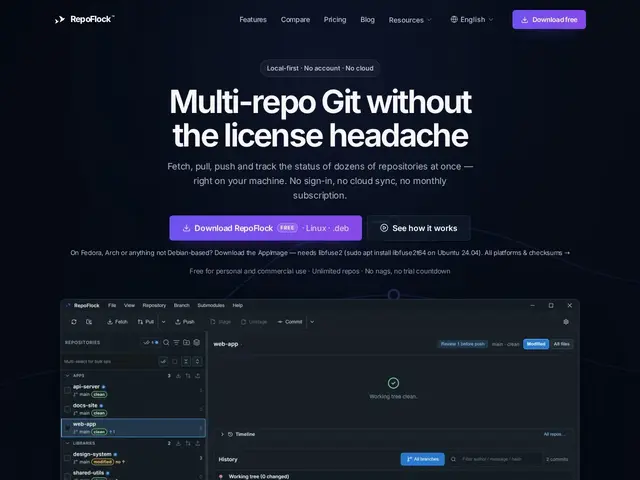
Task: Click the See how it works button
Action: [x=419, y=228]
